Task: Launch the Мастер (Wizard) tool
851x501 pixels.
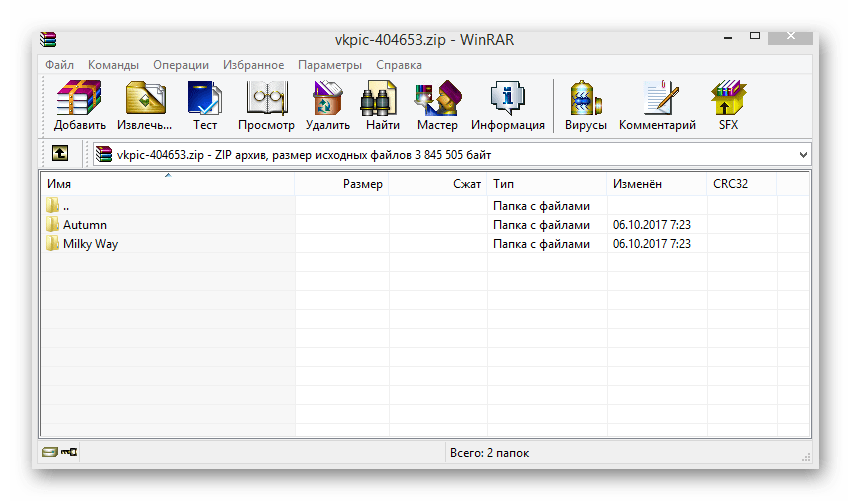Action: [437, 106]
